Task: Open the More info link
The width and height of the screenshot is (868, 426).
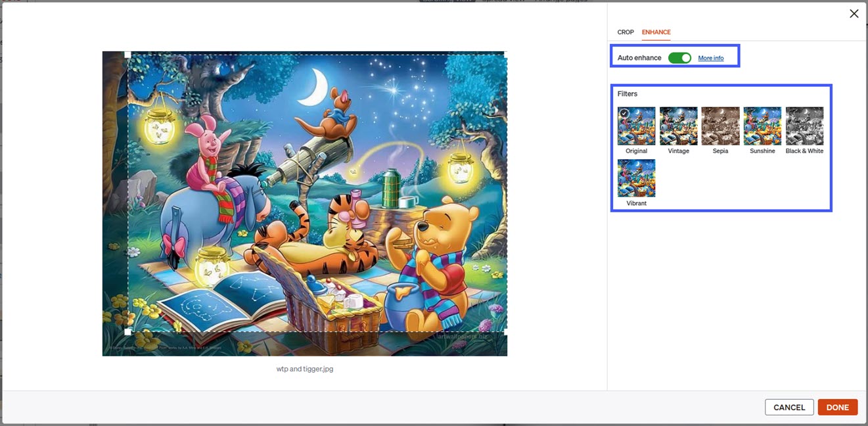Action: 711,59
